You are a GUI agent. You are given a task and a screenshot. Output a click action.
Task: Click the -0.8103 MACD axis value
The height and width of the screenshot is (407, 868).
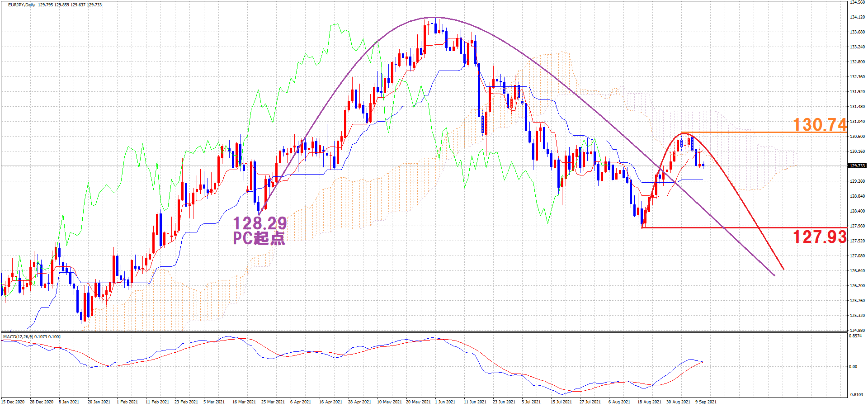pyautogui.click(x=856, y=395)
